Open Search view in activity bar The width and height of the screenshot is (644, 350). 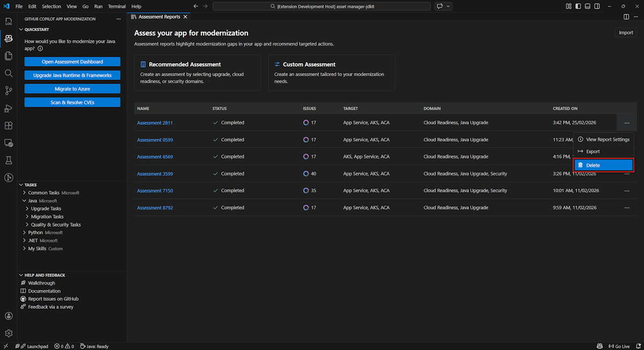(8, 73)
